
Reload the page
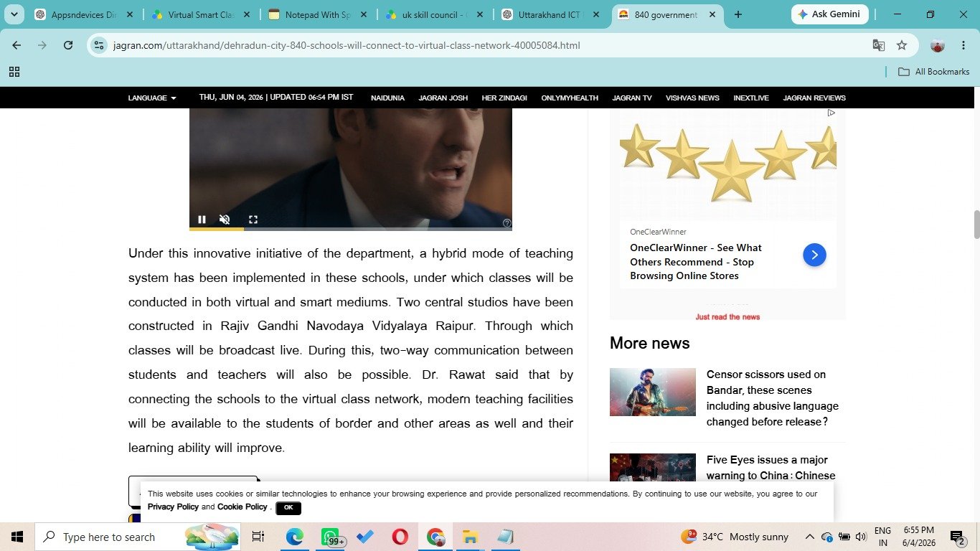pyautogui.click(x=68, y=45)
